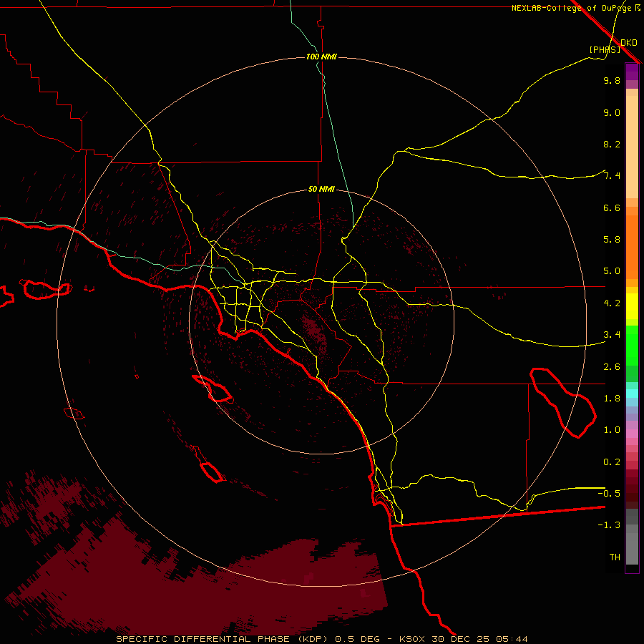Click the 100 NMI range ring label
Screen dimensions: 644x644
(321, 57)
